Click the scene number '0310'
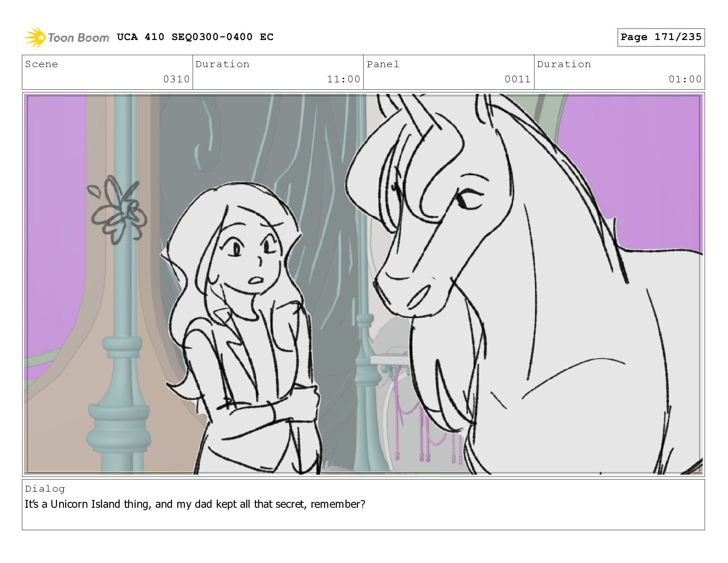Viewport: 728px width, 563px height. (176, 79)
